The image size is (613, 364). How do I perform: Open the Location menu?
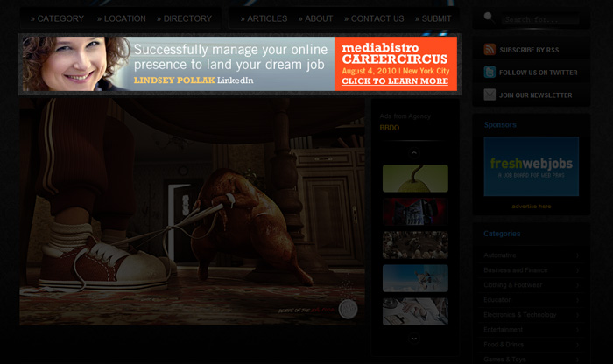[x=122, y=18]
